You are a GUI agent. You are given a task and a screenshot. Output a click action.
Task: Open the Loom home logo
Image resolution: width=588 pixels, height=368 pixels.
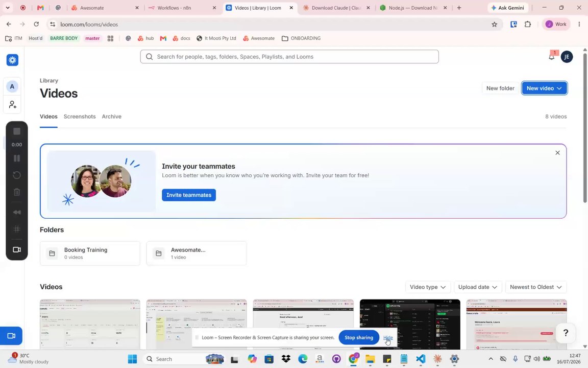(12, 60)
